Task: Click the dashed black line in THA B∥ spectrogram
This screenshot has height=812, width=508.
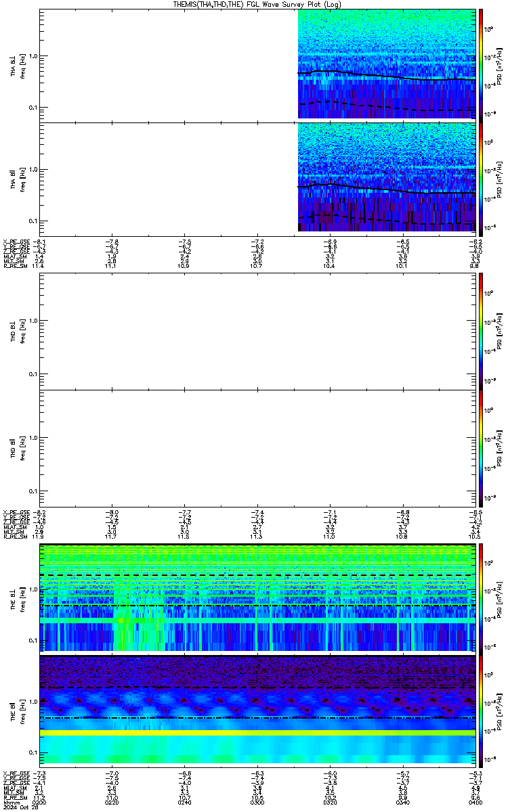Action: 387,219
